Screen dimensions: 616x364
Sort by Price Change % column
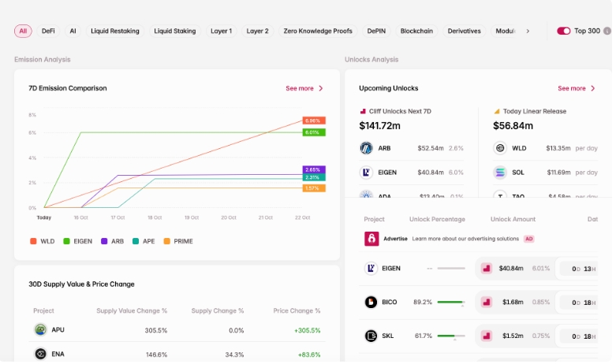click(x=297, y=310)
